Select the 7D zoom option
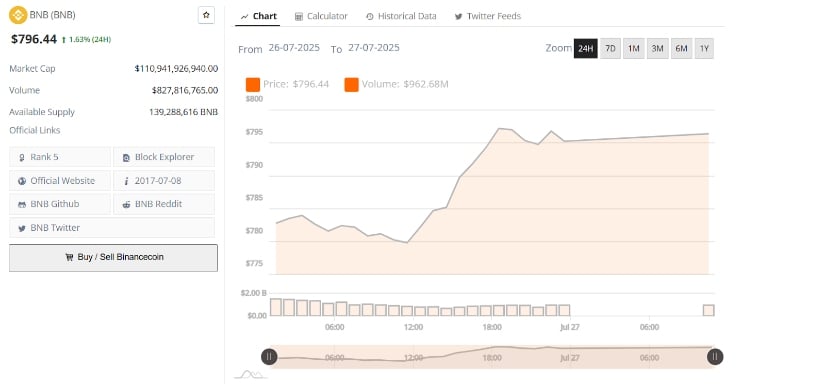825x384 pixels. 610,48
